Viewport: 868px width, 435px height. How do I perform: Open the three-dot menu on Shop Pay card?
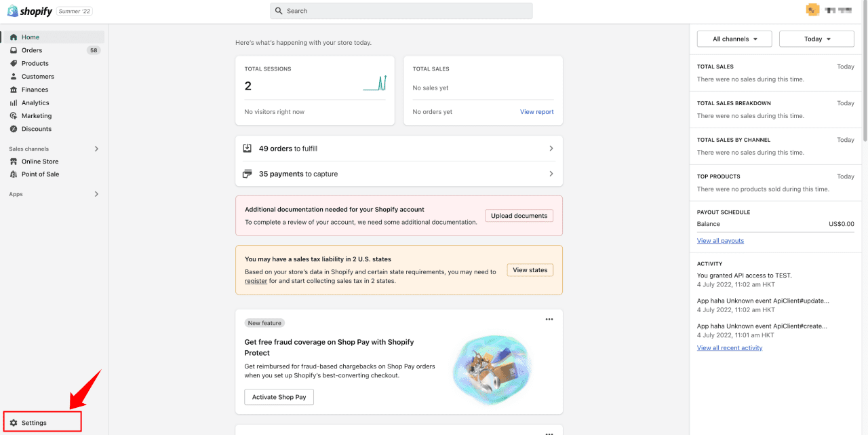549,320
